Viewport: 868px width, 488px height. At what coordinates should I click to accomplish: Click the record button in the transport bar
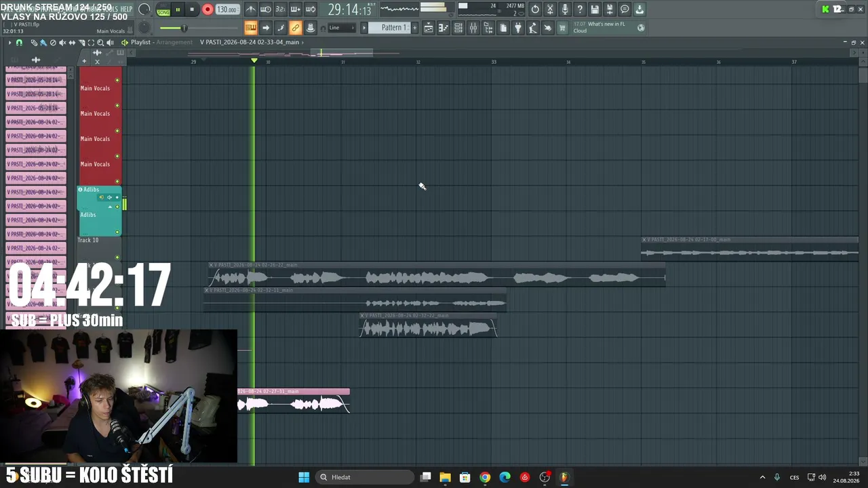(x=208, y=9)
